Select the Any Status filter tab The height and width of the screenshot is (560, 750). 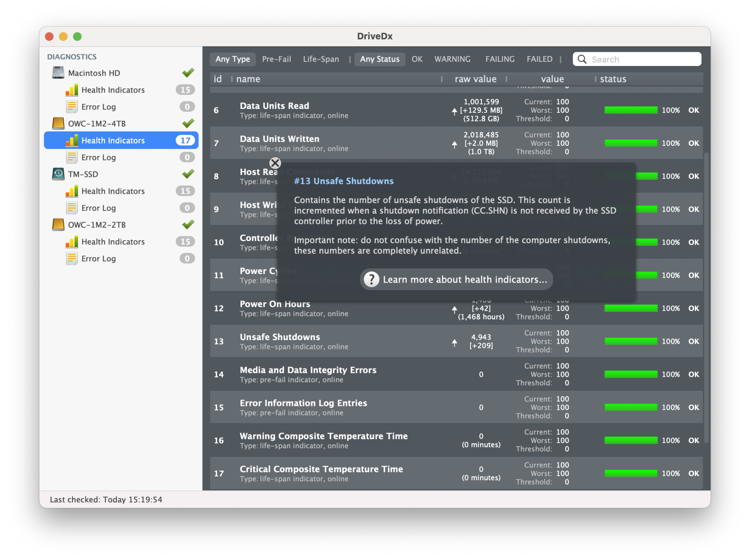tap(379, 59)
